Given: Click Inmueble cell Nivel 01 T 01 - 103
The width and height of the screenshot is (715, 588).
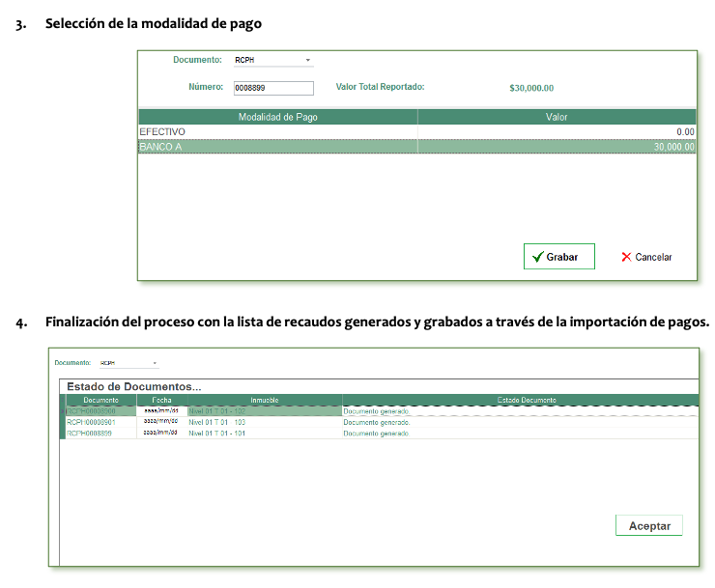Looking at the screenshot, I should (x=265, y=422).
